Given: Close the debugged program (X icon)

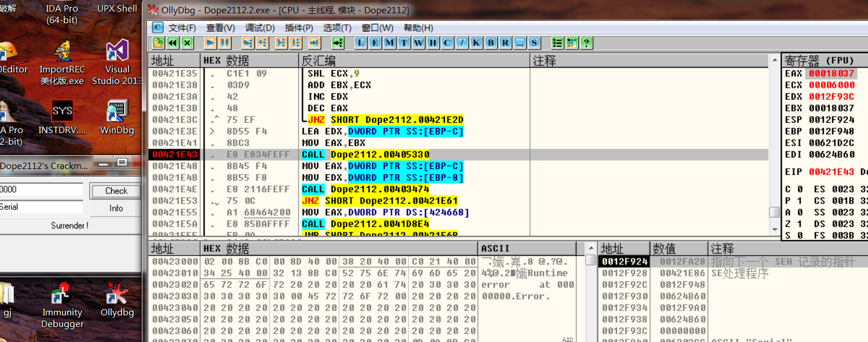Looking at the screenshot, I should (x=187, y=43).
